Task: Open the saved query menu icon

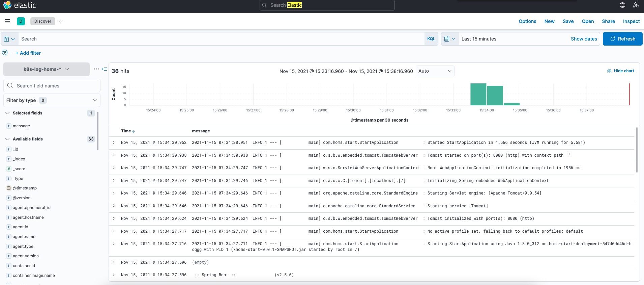Action: [x=9, y=39]
